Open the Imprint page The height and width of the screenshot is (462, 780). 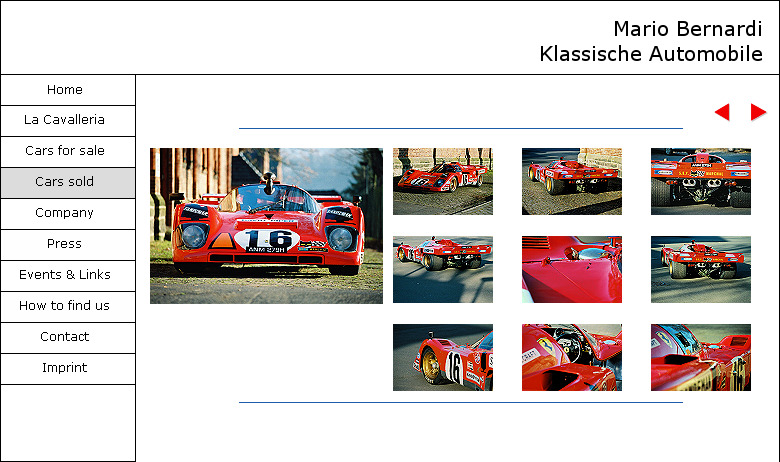(68, 369)
